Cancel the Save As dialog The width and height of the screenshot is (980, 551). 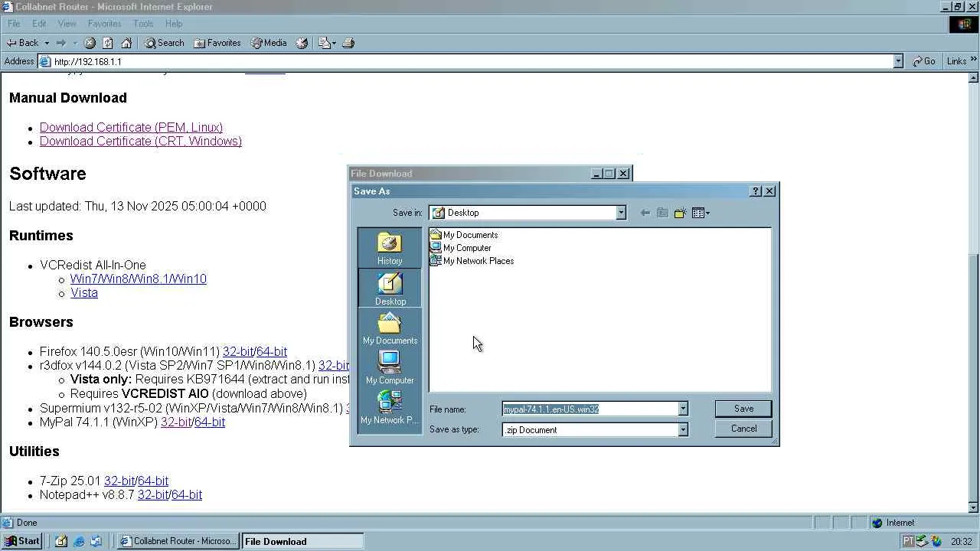(743, 429)
